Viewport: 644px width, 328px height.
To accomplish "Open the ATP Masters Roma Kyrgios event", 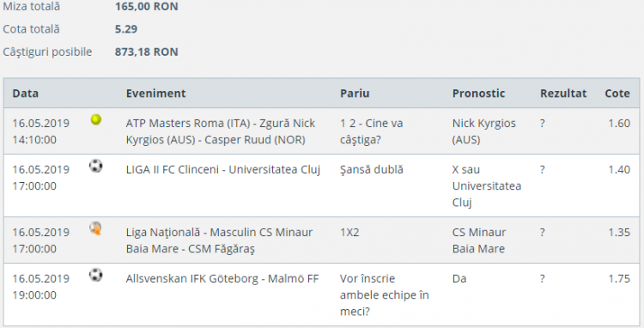I will [x=221, y=131].
